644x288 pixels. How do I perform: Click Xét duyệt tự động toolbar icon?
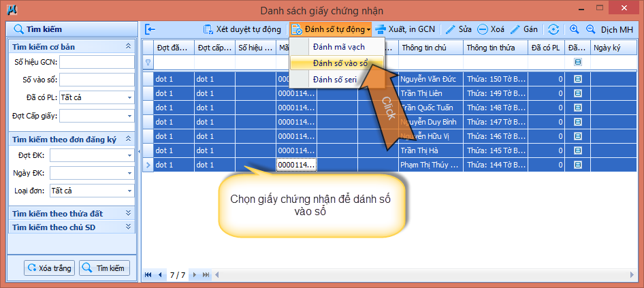click(x=208, y=29)
